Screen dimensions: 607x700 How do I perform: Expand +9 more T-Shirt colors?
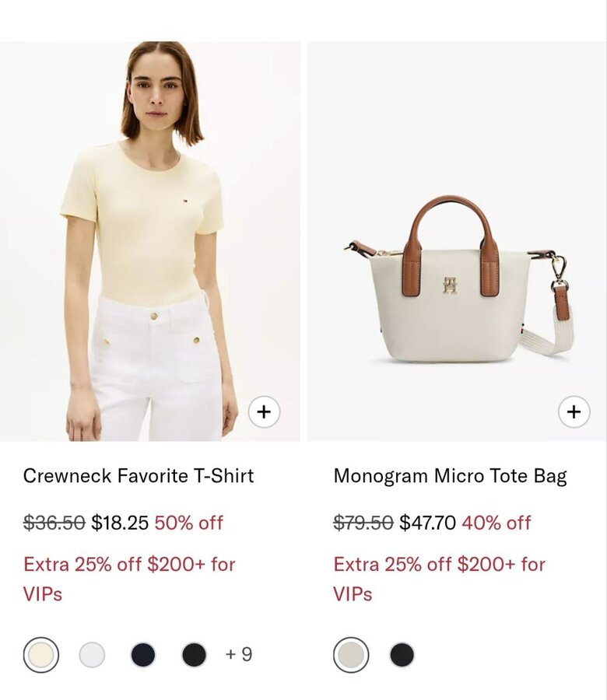tap(239, 654)
